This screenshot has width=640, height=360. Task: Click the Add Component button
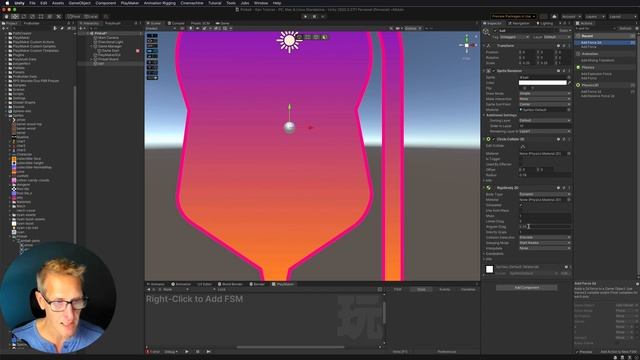pos(527,288)
